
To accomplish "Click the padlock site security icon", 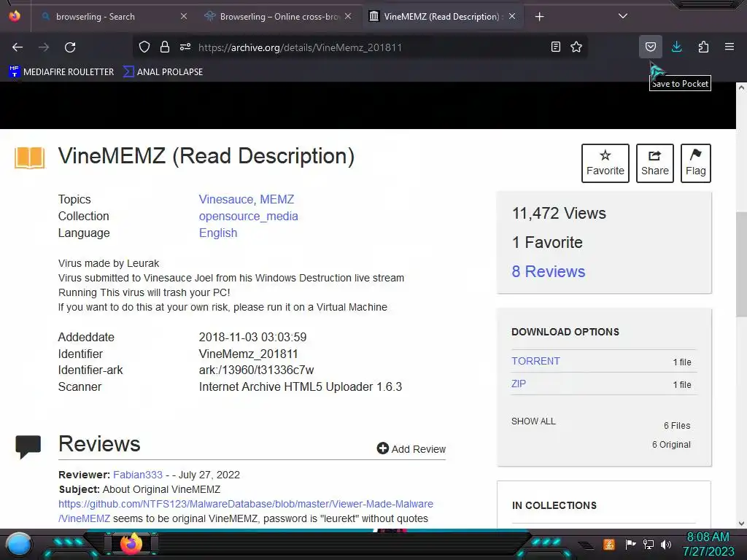I will pyautogui.click(x=165, y=47).
